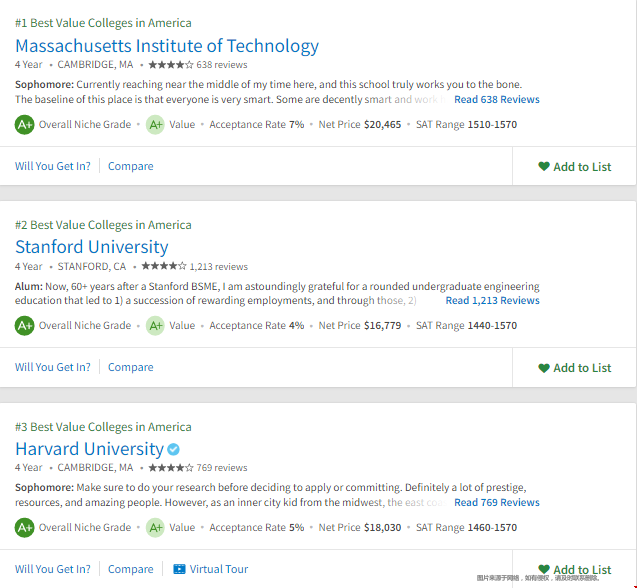The image size is (637, 588).
Task: Read 769 Reviews for Harvard
Action: coord(496,502)
